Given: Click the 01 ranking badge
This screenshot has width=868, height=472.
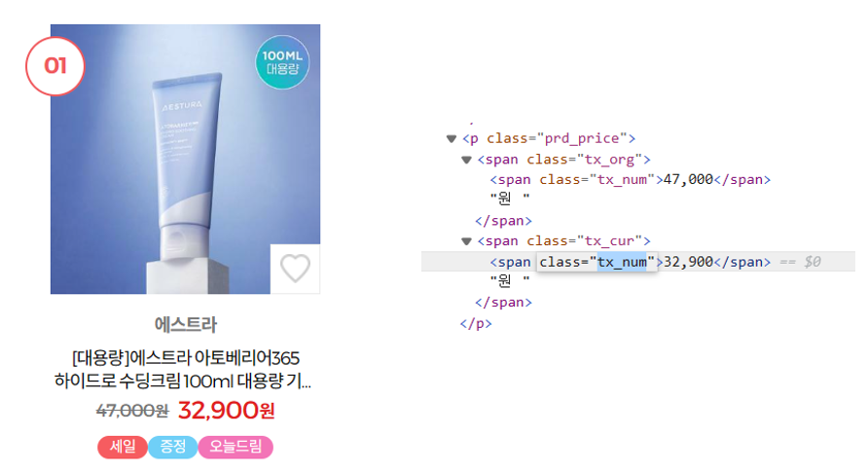Looking at the screenshot, I should coord(54,66).
